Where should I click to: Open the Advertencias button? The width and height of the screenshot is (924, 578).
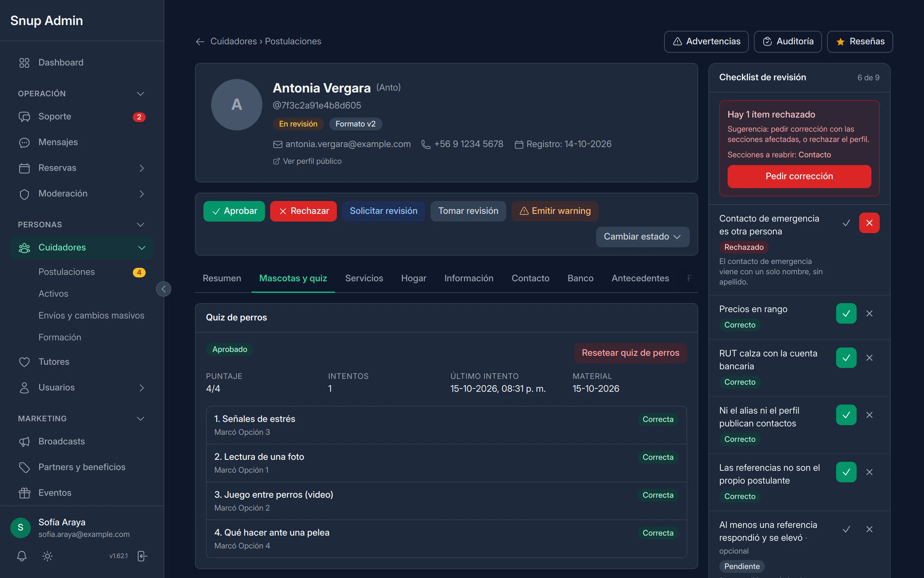click(706, 42)
